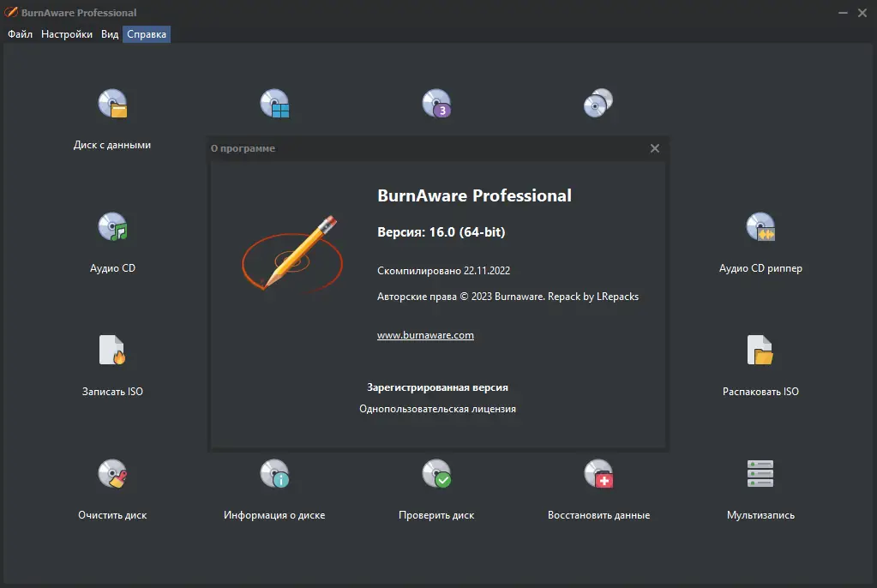
Task: Click the BurnAware Professional heading in dialog
Action: [x=474, y=195]
